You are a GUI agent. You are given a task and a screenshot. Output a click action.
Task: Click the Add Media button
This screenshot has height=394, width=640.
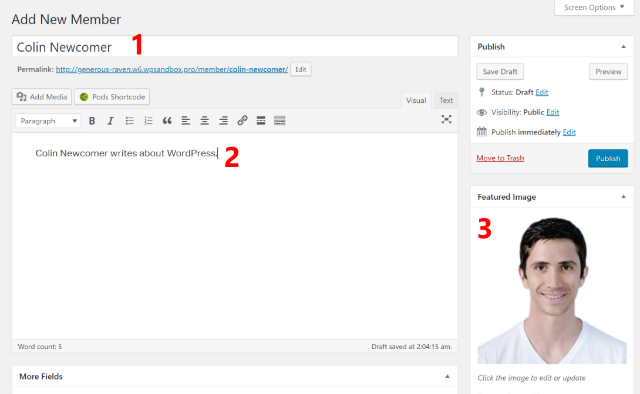tap(42, 97)
